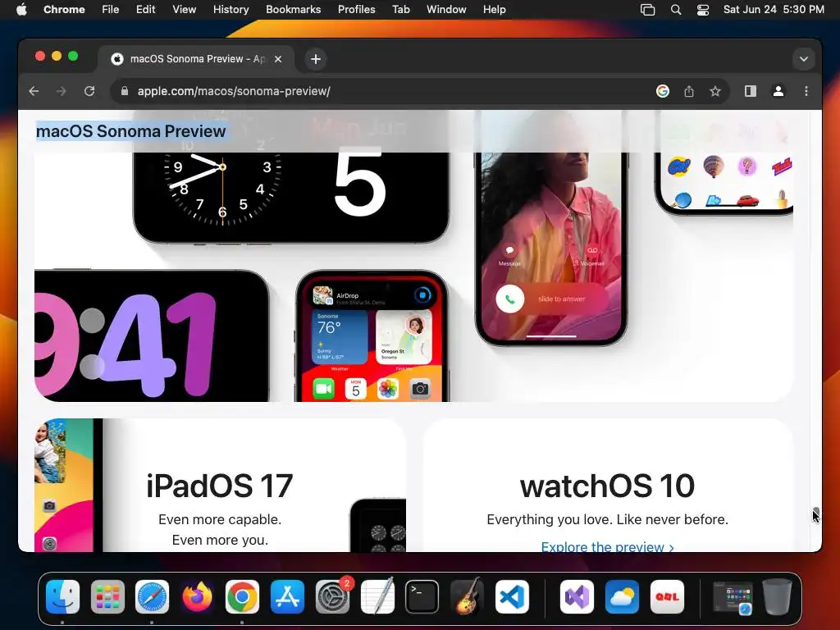Click the AirDrop widgets iPhone image
840x630 pixels.
[x=372, y=336]
